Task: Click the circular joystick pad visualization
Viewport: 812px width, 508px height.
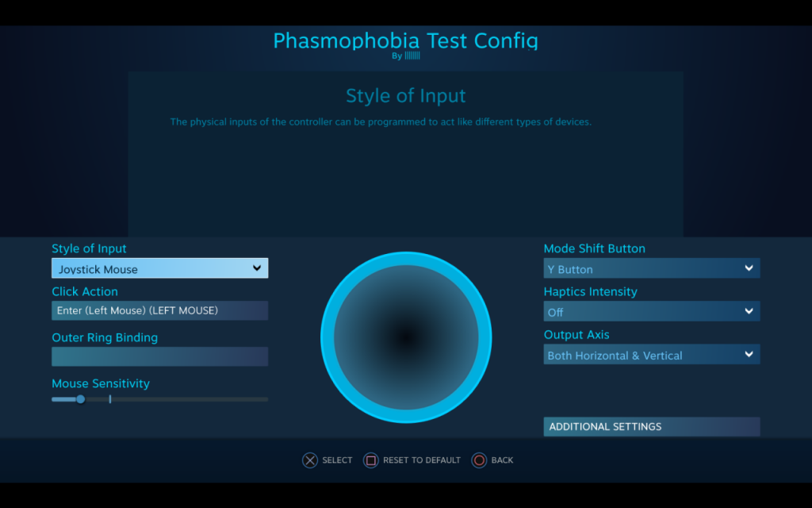Action: point(406,337)
